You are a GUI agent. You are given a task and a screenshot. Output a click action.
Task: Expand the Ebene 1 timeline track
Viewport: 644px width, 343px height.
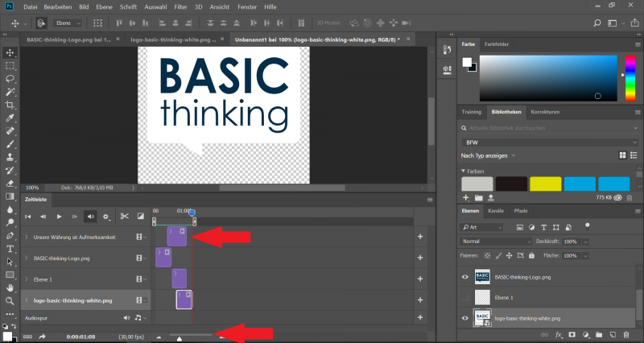pos(27,279)
